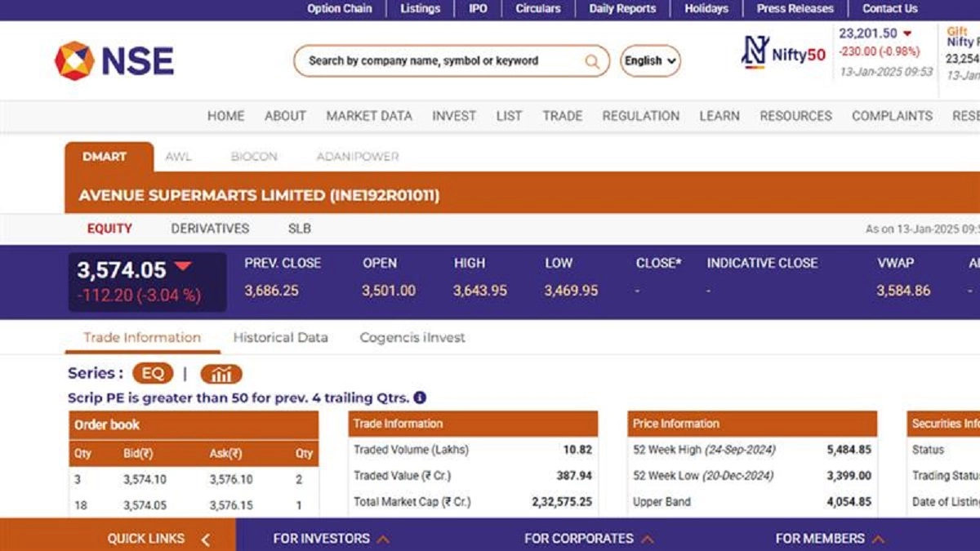Expand the For Members footer menu
980x551 pixels.
pyautogui.click(x=830, y=539)
